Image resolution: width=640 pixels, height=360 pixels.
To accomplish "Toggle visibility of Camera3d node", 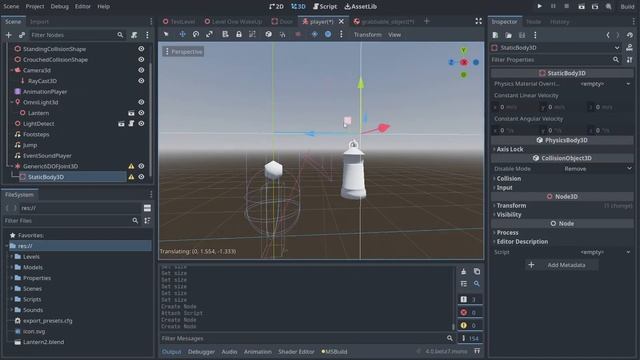I will pos(141,70).
